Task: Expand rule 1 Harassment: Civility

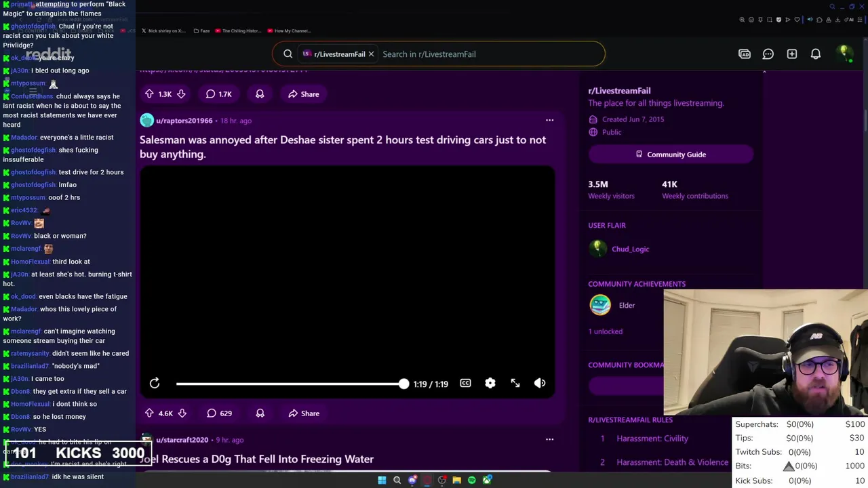Action: click(652, 439)
